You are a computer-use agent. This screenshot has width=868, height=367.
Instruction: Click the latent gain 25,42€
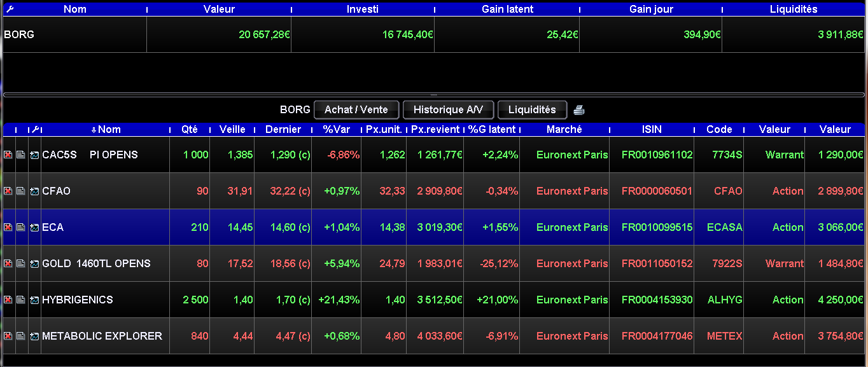tap(563, 34)
